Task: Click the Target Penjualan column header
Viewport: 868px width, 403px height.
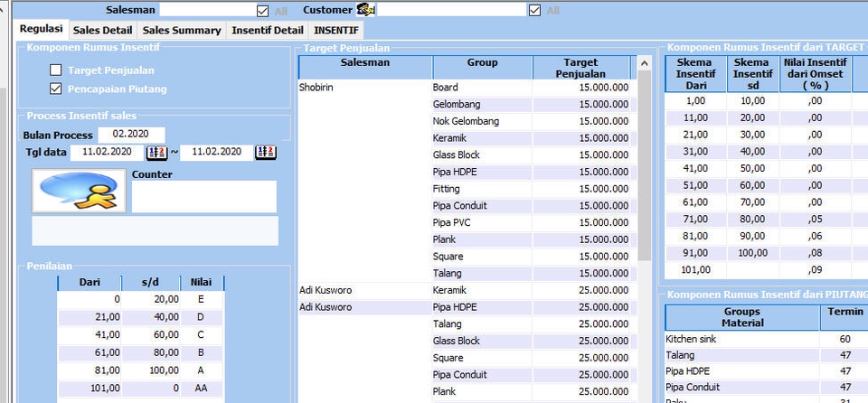Action: (581, 68)
